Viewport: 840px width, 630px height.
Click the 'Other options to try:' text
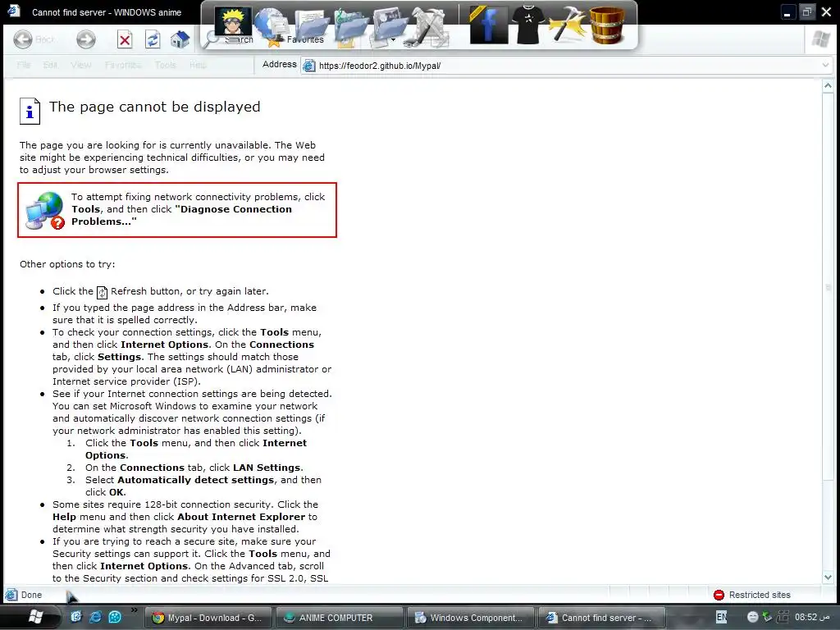coord(67,264)
